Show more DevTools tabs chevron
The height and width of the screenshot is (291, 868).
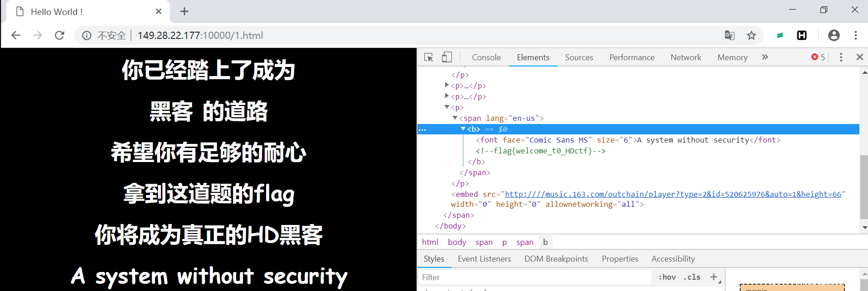(x=765, y=57)
